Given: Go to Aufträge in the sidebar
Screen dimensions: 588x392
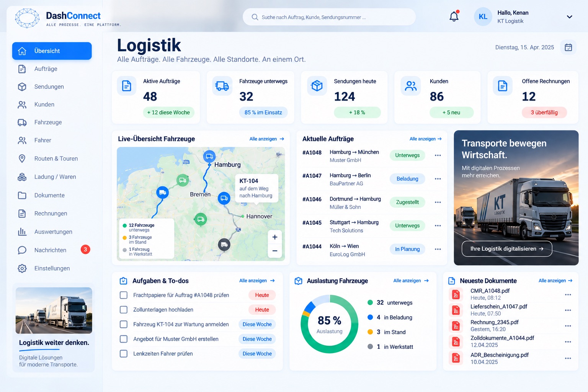Looking at the screenshot, I should tap(52, 69).
